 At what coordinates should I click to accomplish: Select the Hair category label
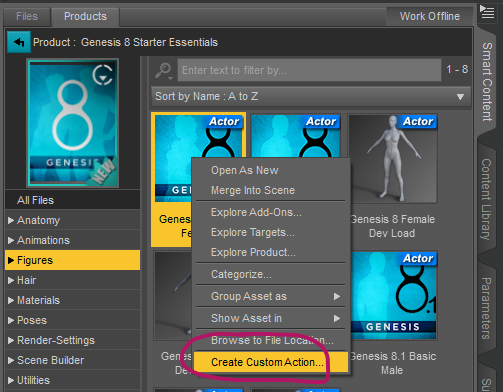[x=26, y=280]
